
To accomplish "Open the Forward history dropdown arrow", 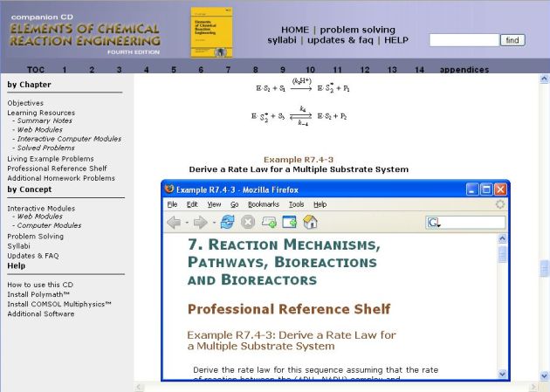I will click(x=213, y=223).
